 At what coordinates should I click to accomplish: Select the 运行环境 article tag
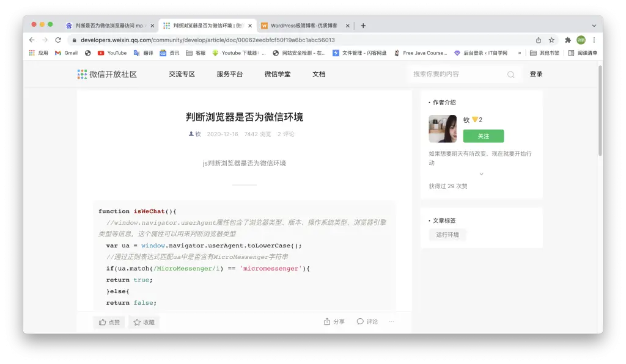coord(447,235)
